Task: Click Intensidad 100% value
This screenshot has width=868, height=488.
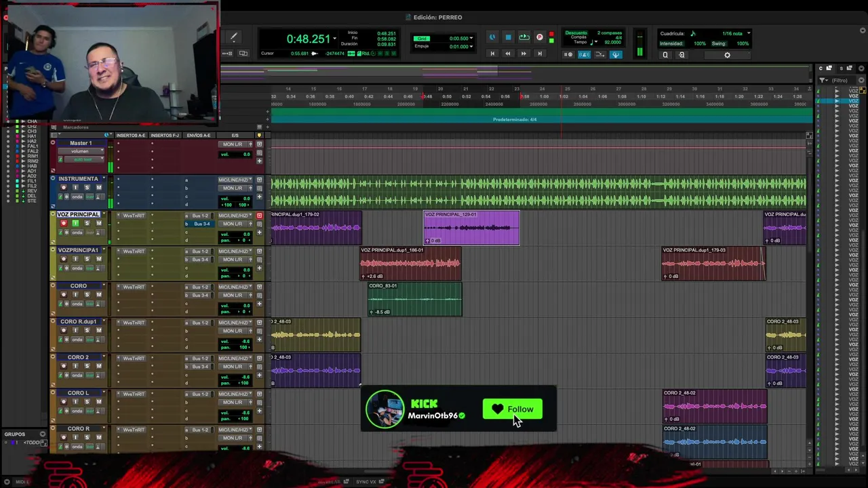Action: (x=700, y=44)
